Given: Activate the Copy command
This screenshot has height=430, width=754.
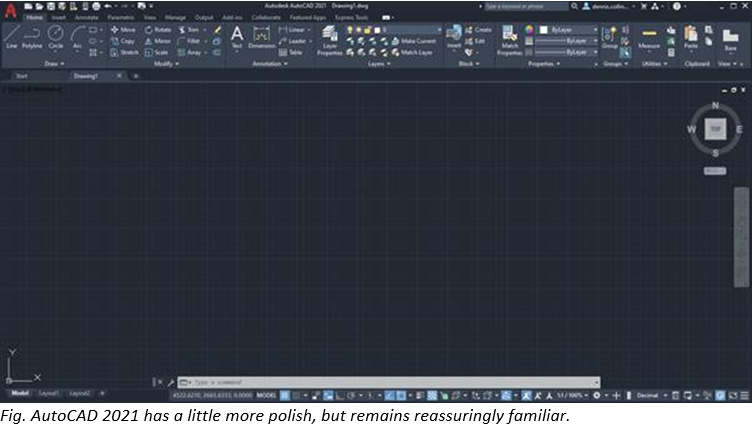Looking at the screenshot, I should (x=123, y=41).
